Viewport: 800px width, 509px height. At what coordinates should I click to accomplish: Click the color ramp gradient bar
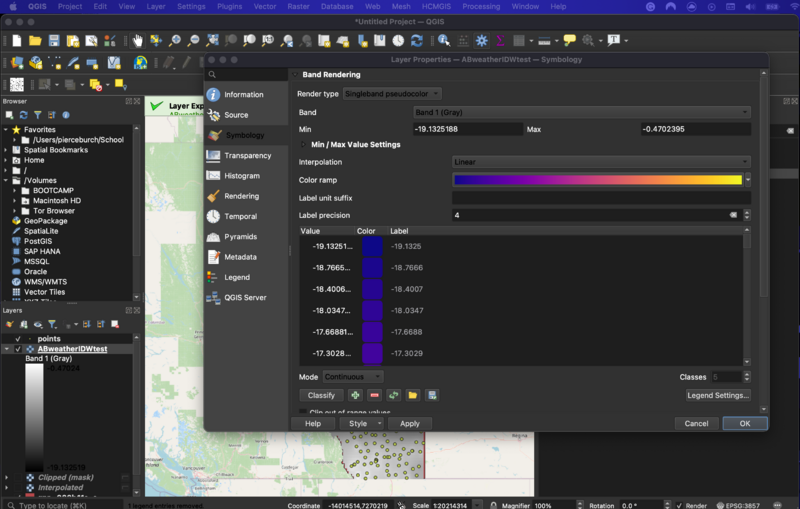pos(598,180)
